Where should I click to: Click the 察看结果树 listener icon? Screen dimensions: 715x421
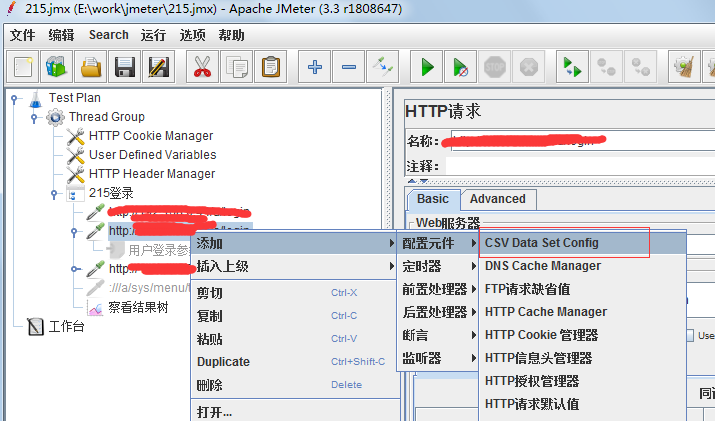pos(95,309)
